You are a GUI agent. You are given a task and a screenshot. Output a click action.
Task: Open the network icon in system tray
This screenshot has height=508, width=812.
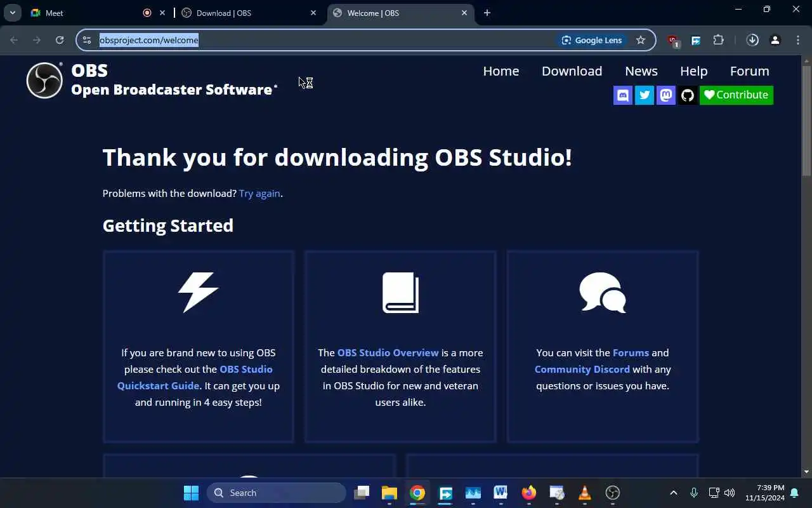pyautogui.click(x=713, y=493)
